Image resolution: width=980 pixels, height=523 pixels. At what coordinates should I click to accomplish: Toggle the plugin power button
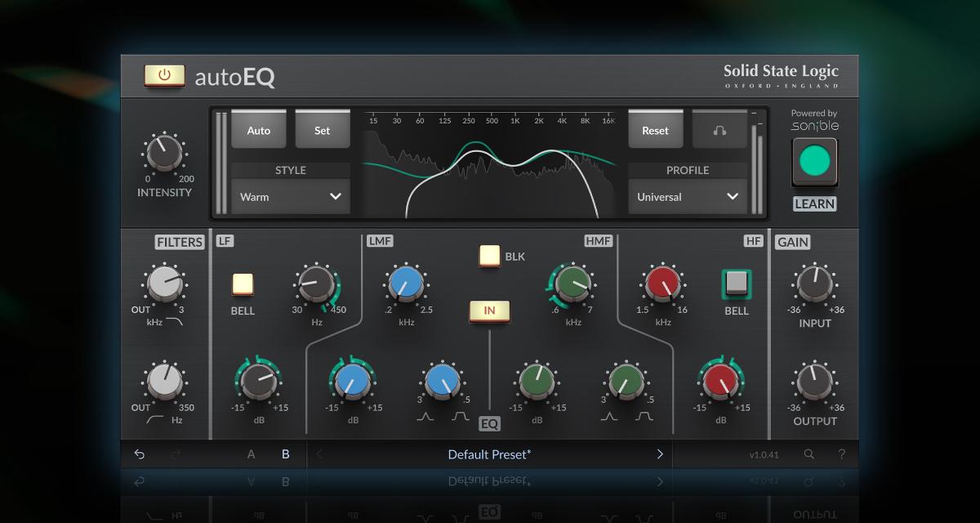point(164,75)
